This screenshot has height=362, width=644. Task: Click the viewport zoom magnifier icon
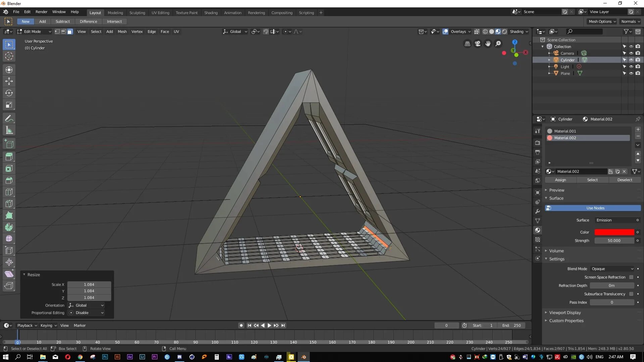pos(498,44)
